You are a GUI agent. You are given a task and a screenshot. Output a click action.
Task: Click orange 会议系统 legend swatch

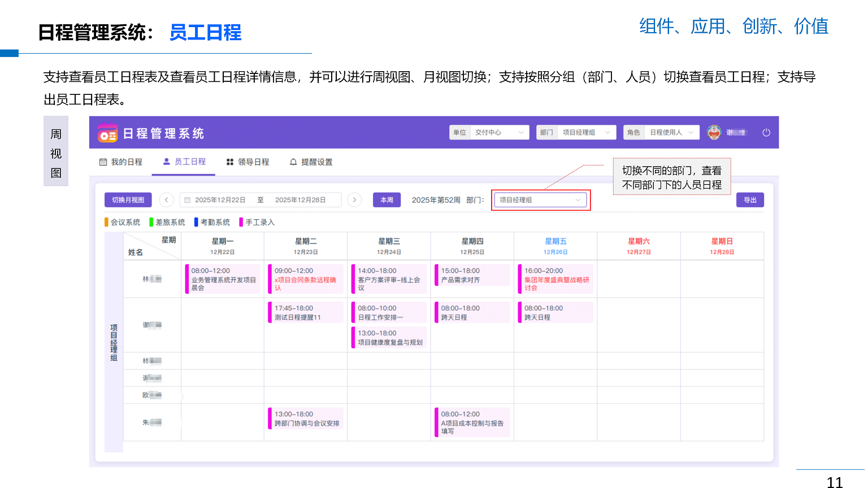(106, 223)
